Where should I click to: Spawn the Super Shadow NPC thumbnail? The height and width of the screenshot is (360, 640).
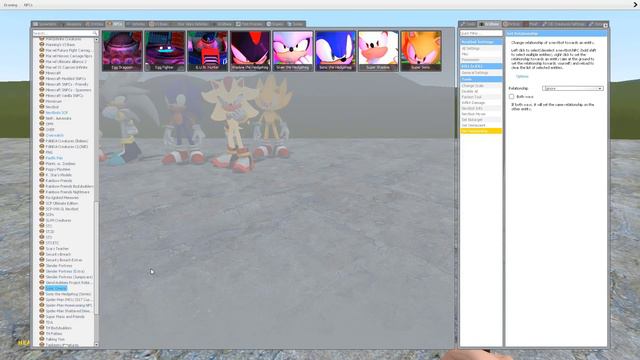[x=378, y=51]
